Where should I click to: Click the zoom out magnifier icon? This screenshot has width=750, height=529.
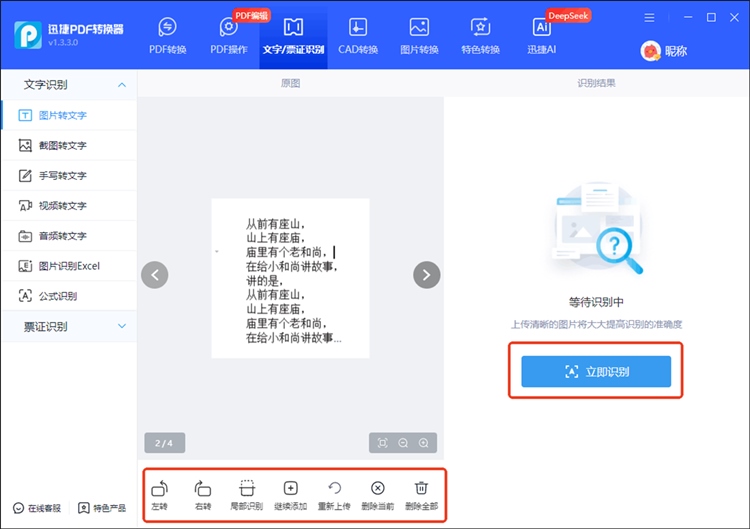[403, 443]
